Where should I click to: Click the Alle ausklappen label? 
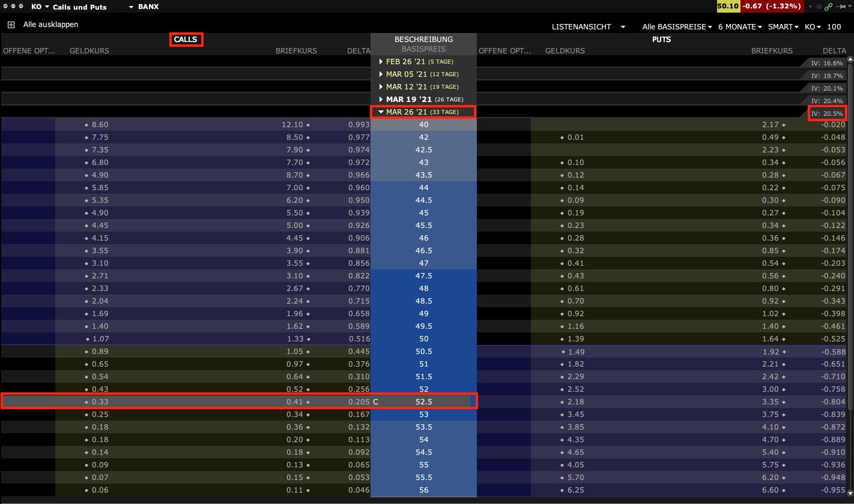[x=50, y=25]
